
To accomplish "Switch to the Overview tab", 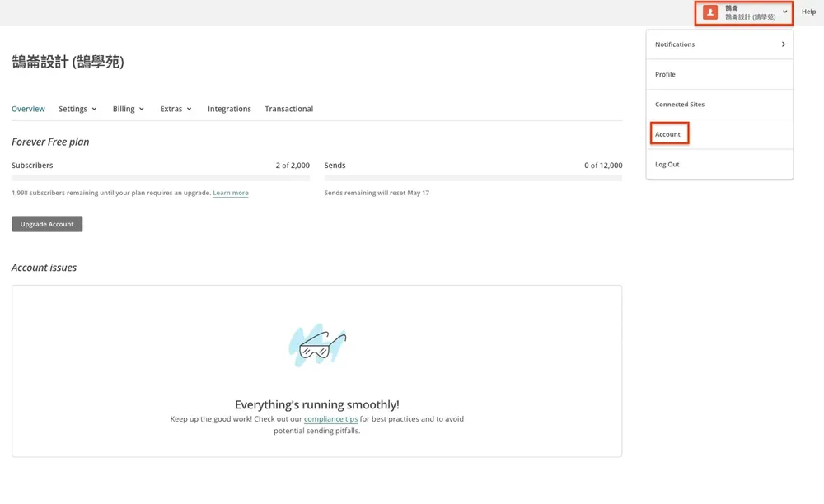I will (28, 109).
